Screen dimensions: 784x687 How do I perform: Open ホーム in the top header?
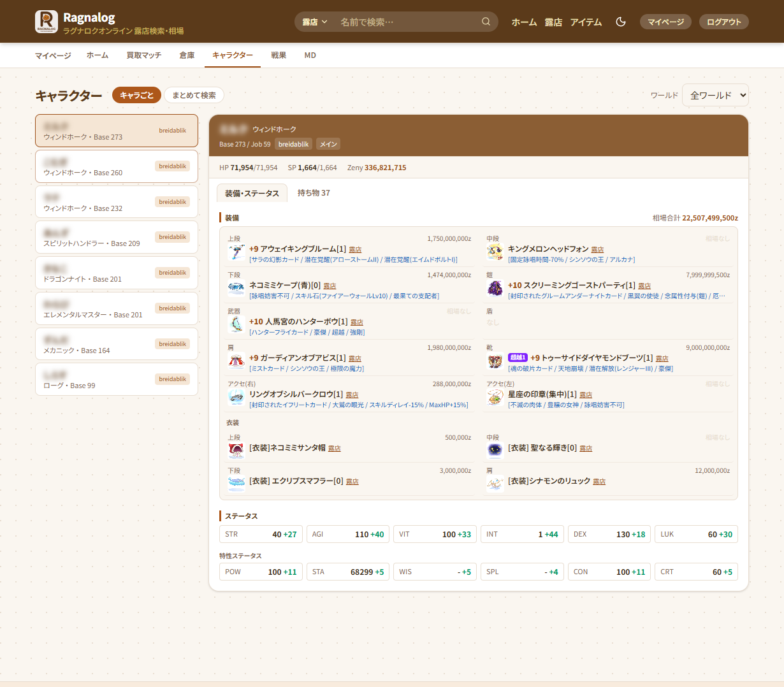[524, 22]
